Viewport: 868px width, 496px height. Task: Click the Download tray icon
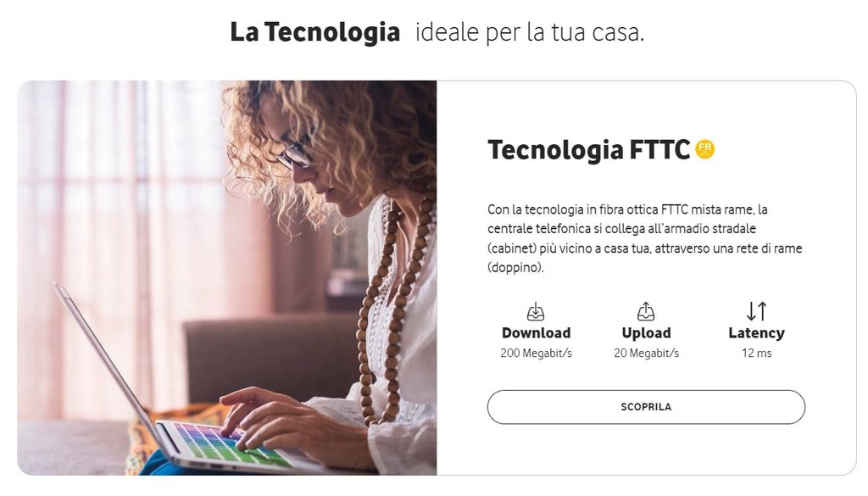536,312
